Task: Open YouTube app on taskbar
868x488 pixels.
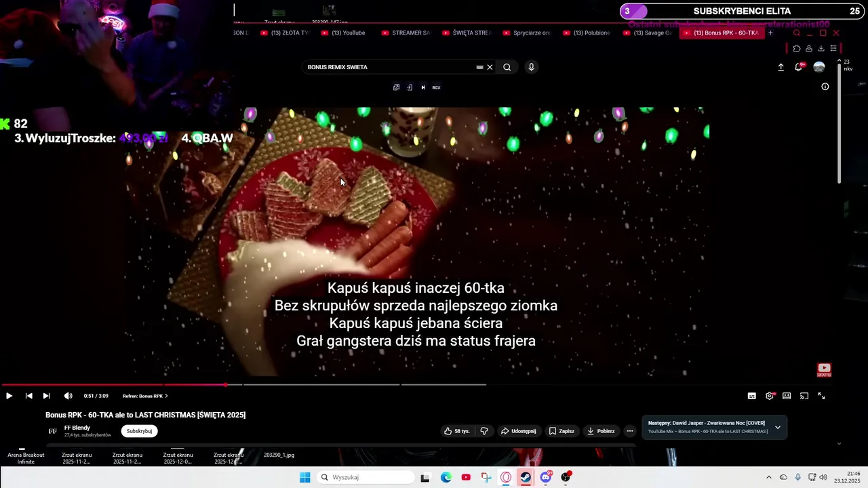Action: pyautogui.click(x=466, y=477)
